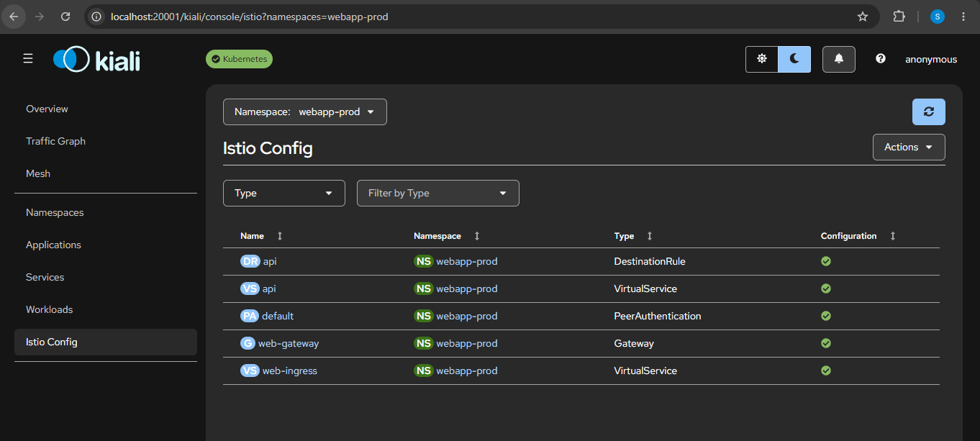Open the api VirtualService link
Screen dimensions: 980x441
269,288
